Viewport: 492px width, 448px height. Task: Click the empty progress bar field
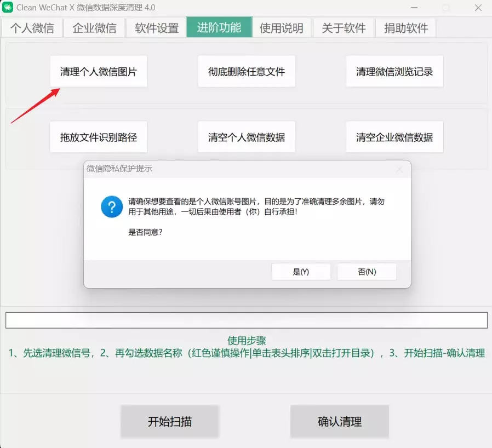247,320
